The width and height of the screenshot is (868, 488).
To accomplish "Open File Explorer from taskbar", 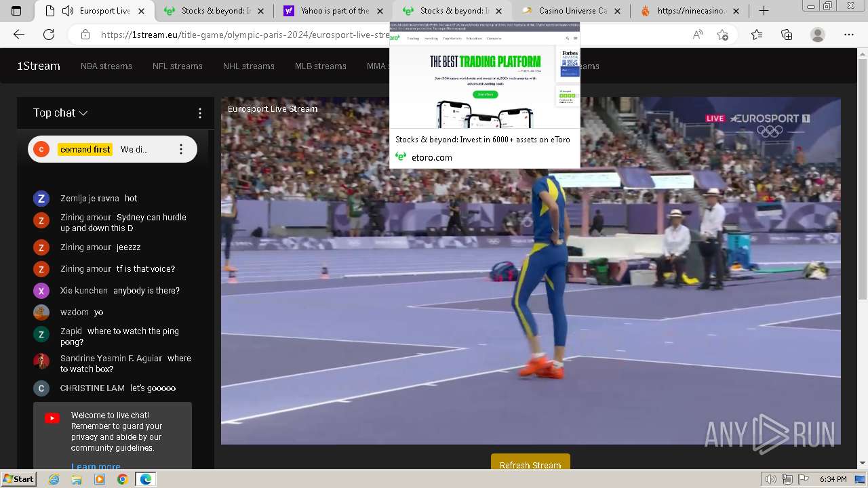I will click(x=77, y=479).
